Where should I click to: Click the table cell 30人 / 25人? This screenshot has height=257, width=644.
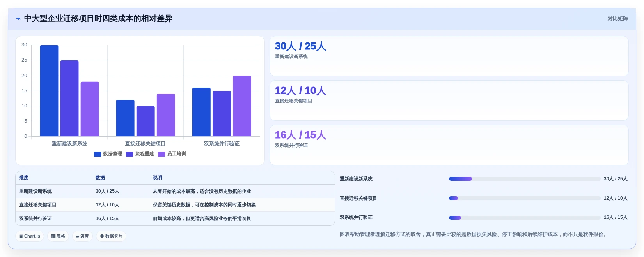pyautogui.click(x=107, y=191)
